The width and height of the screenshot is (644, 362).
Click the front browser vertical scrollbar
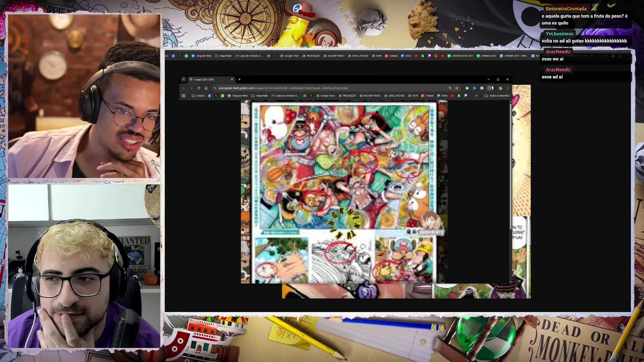point(511,166)
